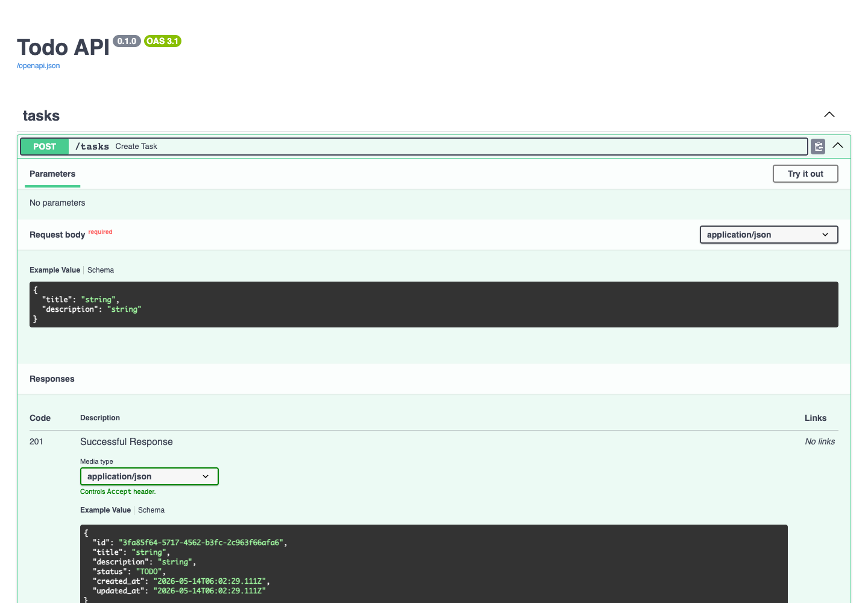This screenshot has width=868, height=603.
Task: Click the red required marker
Action: (x=100, y=232)
